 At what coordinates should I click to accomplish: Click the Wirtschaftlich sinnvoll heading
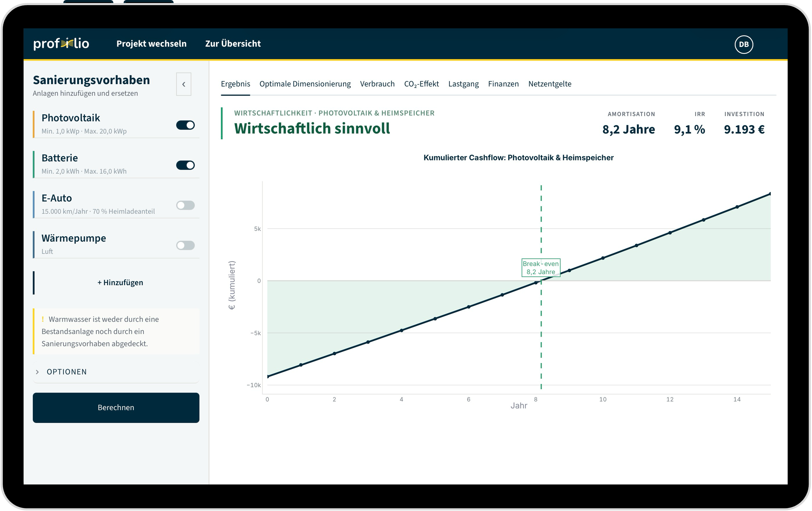[312, 128]
